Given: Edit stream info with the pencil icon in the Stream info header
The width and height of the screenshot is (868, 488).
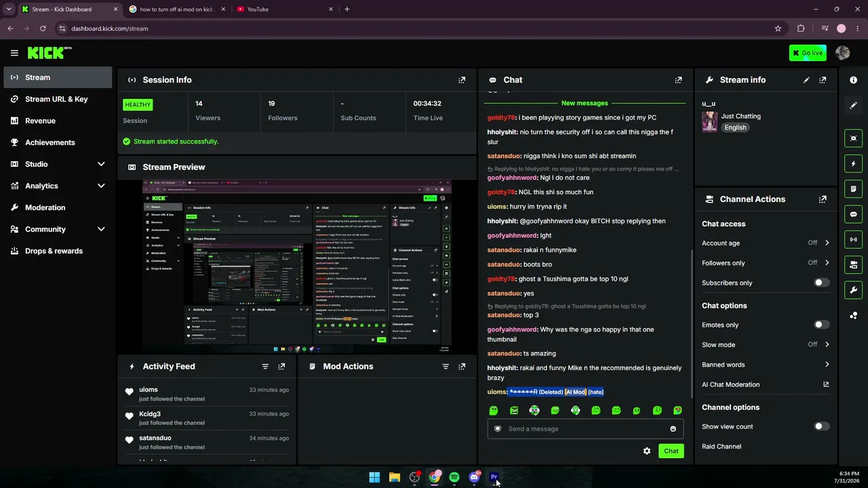Looking at the screenshot, I should [x=806, y=80].
